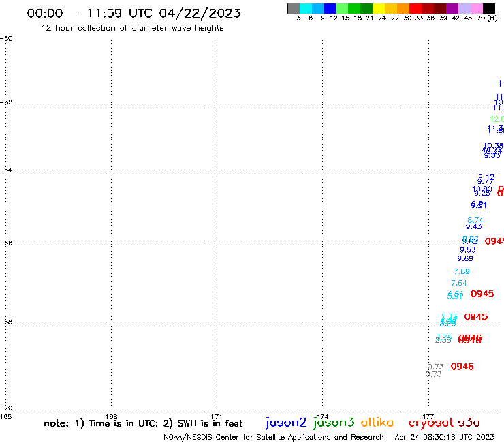Click the title "00:00 – 11:59 UTC 04/22/2023"
Image resolution: width=504 pixels, height=443 pixels.
coord(133,13)
